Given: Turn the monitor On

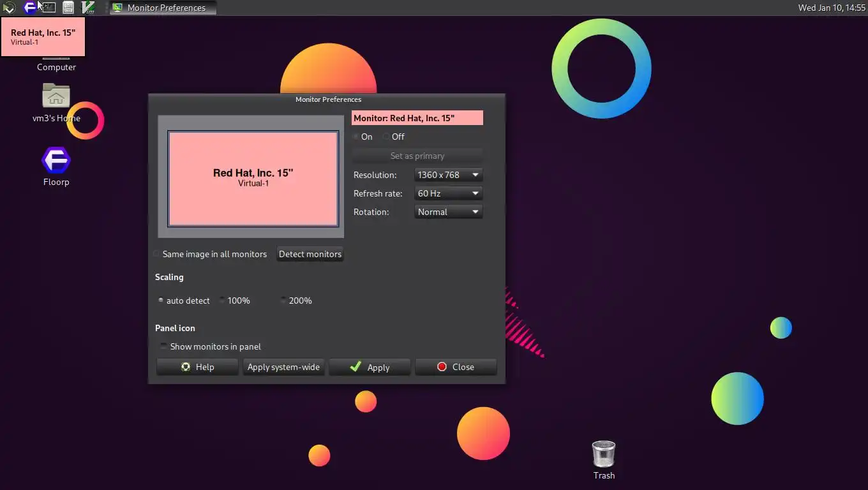Looking at the screenshot, I should tap(363, 137).
